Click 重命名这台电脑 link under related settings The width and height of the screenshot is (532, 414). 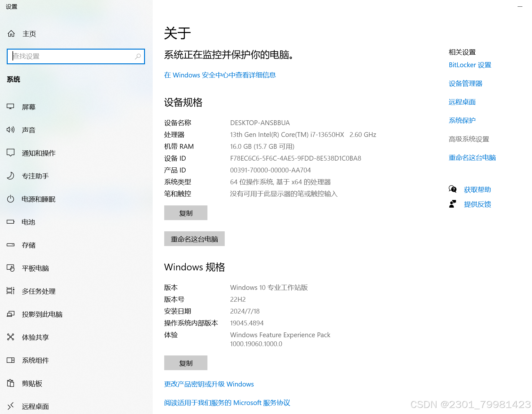click(x=472, y=158)
